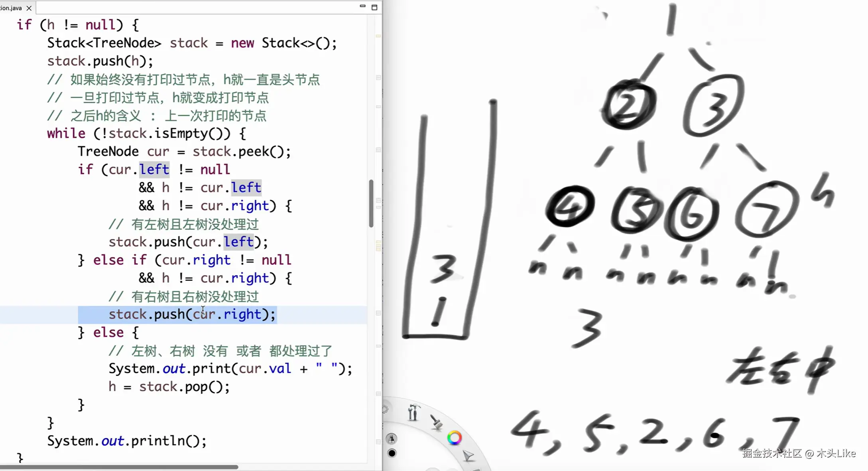Click the horizontal scrollbar at the editor bottom

[x=120, y=466]
